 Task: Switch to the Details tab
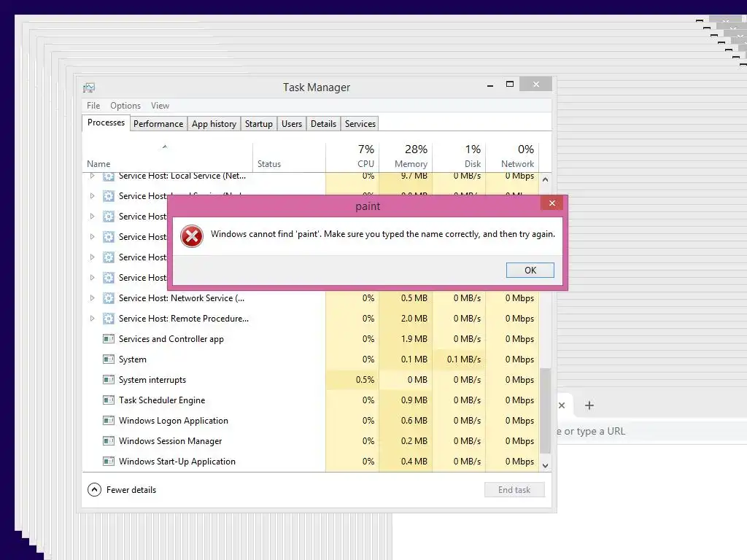click(323, 124)
